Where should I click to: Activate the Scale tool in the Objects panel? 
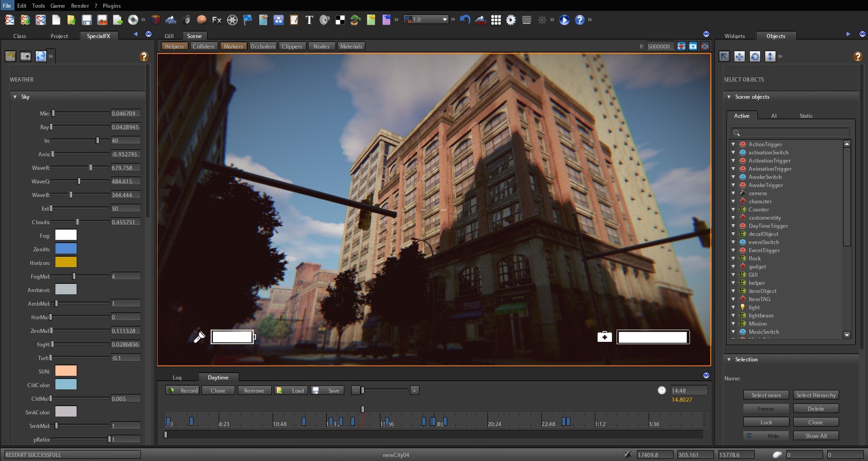[770, 56]
